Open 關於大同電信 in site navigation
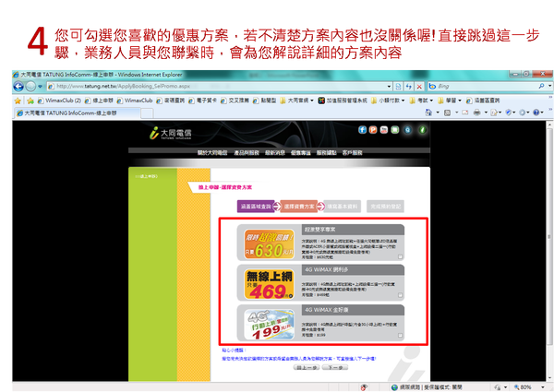The image size is (554, 392). 212,153
